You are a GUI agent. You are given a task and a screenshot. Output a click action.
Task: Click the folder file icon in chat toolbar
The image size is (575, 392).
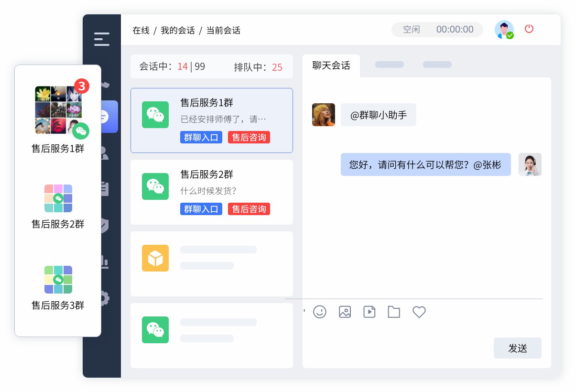394,312
